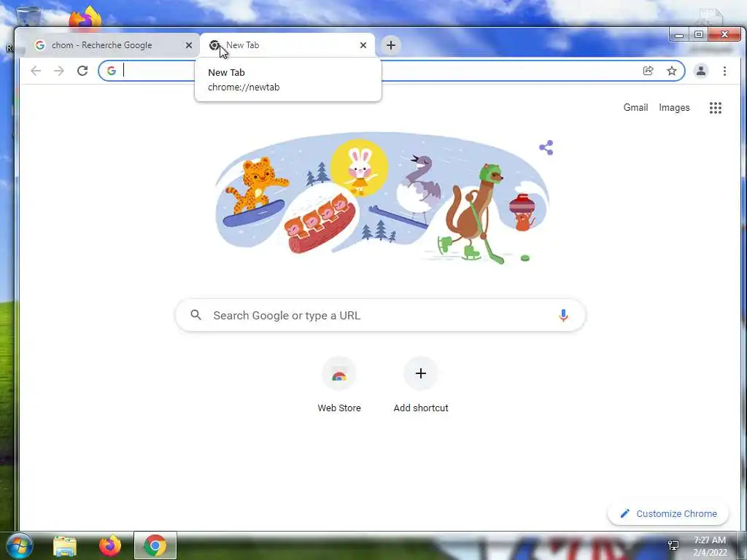Go back with the browser's back arrow
This screenshot has width=747, height=560.
[36, 71]
